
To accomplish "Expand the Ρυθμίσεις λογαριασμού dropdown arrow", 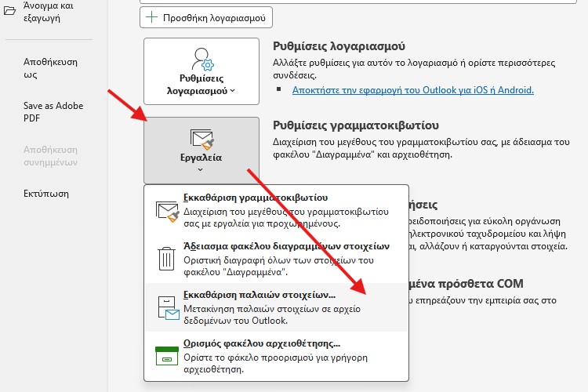I will coord(232,91).
